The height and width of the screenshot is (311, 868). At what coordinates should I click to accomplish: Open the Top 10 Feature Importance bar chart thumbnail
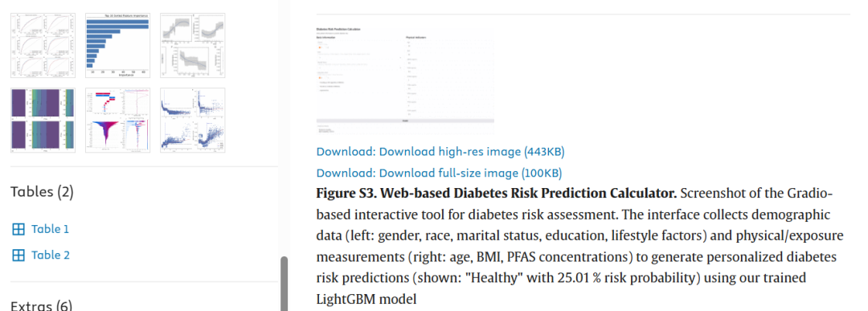click(118, 45)
